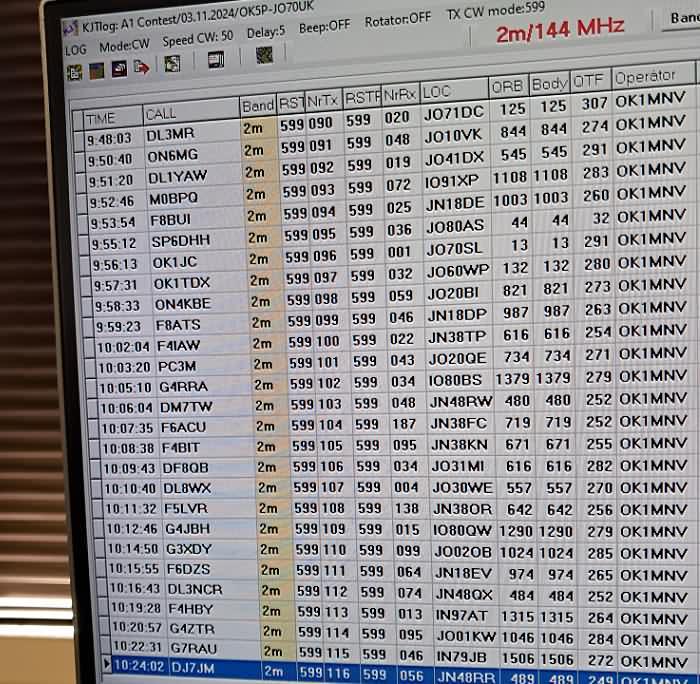The image size is (700, 684).
Task: Click the highlighted DJ7JM callsign
Action: point(192,668)
